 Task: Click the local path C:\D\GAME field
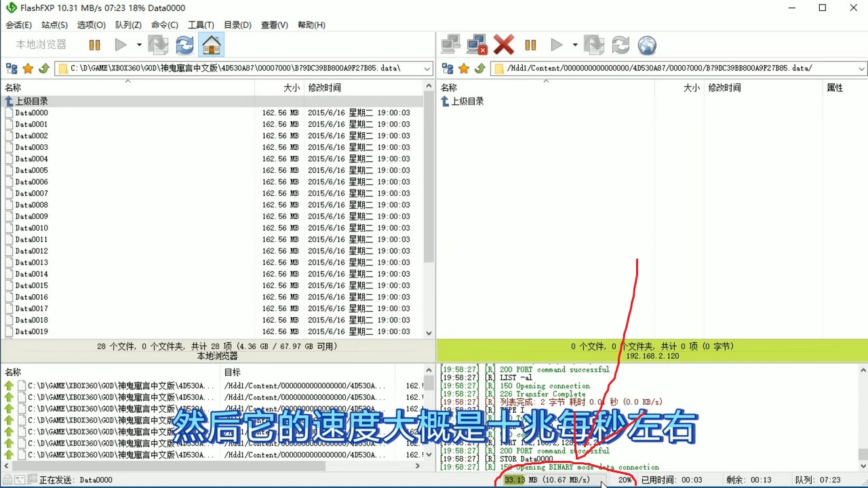(239, 68)
